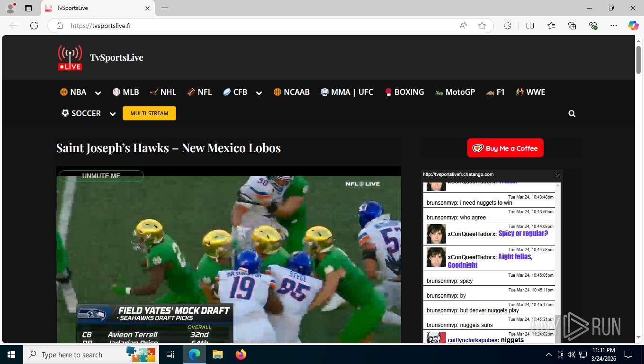Image resolution: width=644 pixels, height=364 pixels.
Task: Open the CFB menu item
Action: click(x=235, y=92)
